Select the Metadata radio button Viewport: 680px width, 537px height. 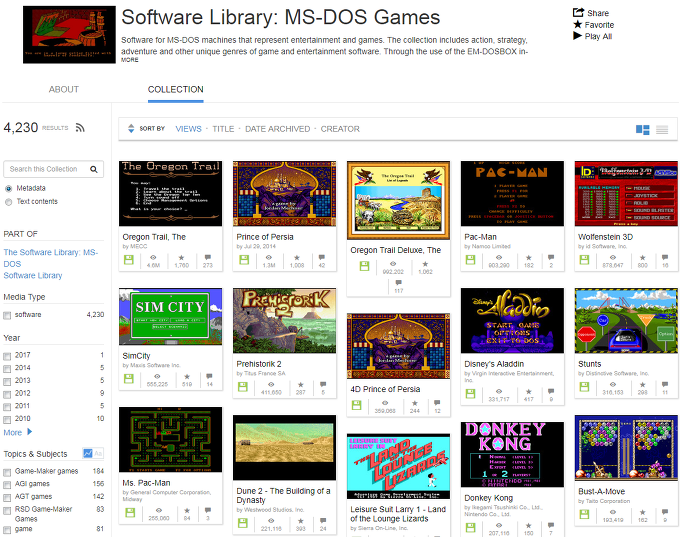tap(8, 189)
